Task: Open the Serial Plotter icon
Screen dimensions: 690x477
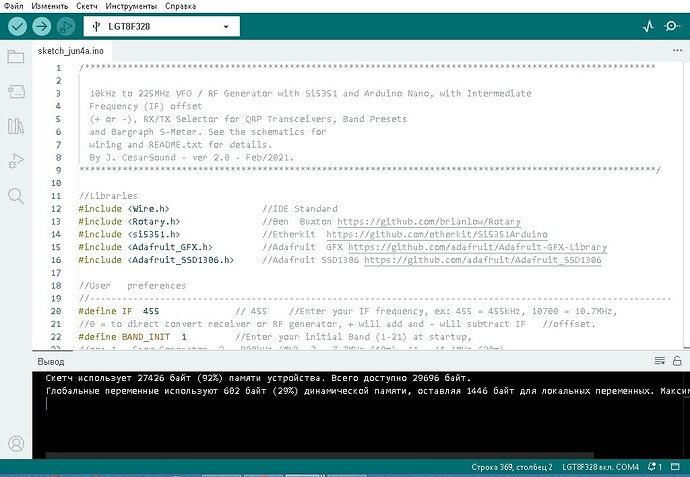Action: click(648, 26)
